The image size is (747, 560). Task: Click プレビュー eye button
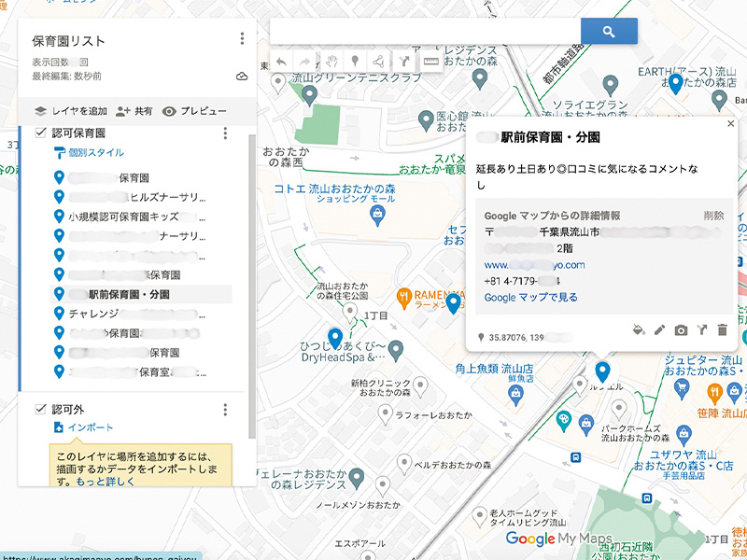point(194,110)
